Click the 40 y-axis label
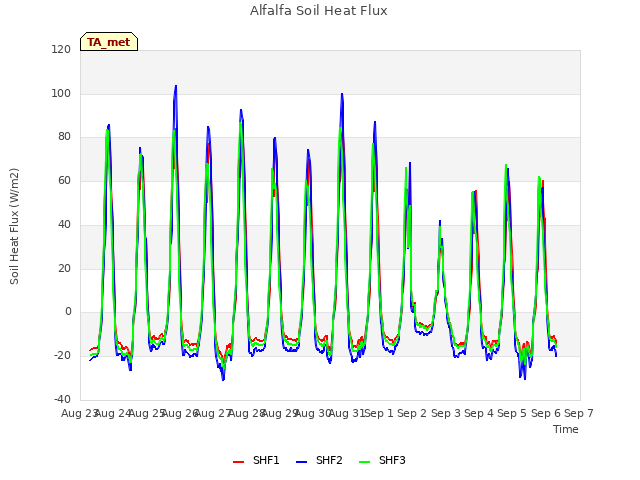Screen dimensions: 640x480 pos(64,224)
